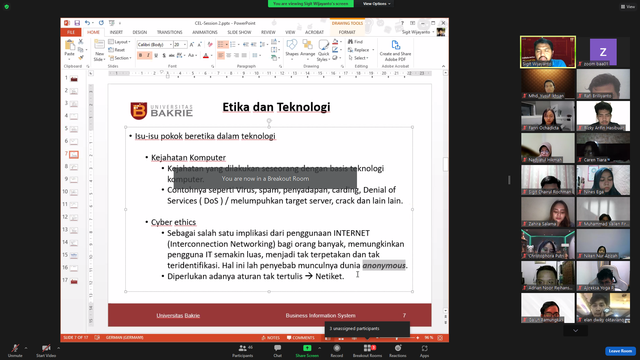
Task: Click the Paste icon
Action: 69,45
